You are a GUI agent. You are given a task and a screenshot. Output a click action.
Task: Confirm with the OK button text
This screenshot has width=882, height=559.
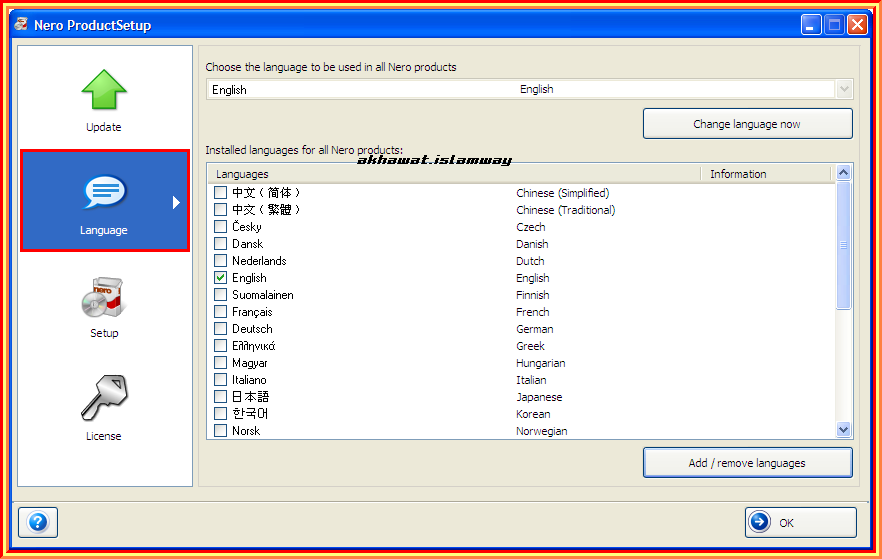[786, 523]
